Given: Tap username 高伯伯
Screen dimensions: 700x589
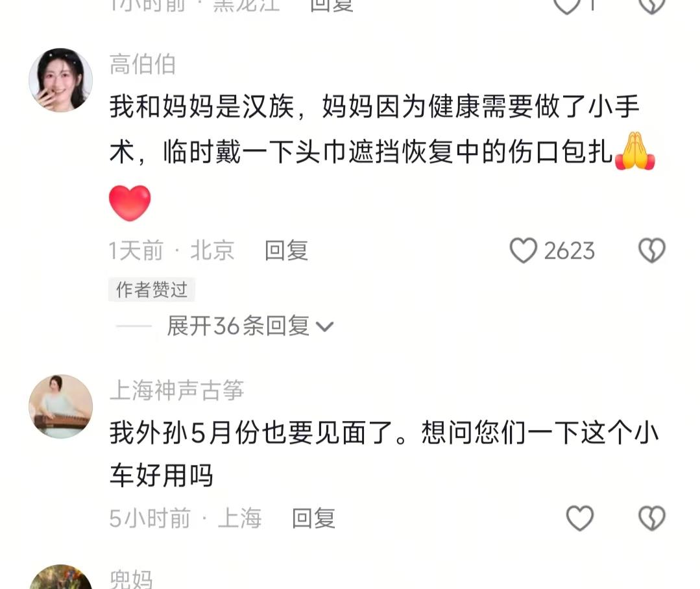Looking at the screenshot, I should 143,64.
